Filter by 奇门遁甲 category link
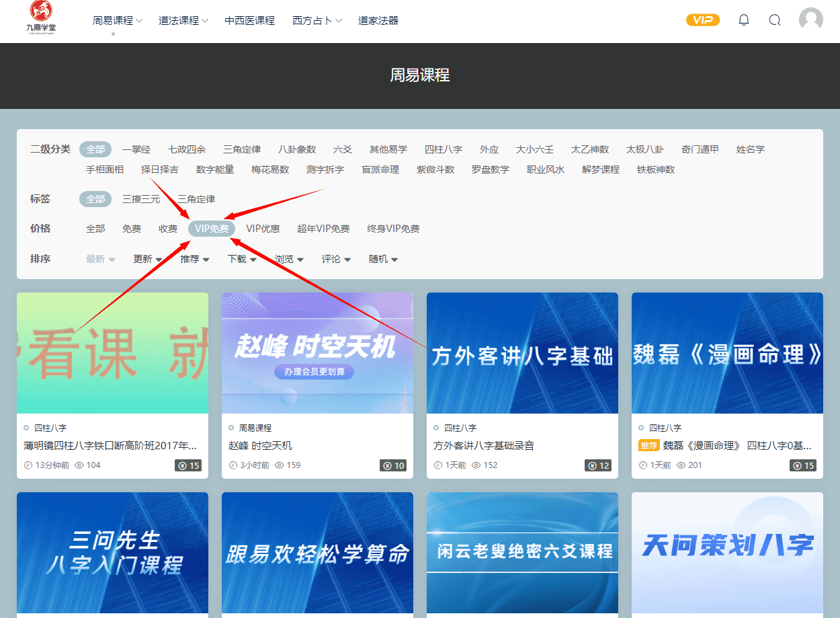Screen dimensions: 840x618 click(x=700, y=149)
